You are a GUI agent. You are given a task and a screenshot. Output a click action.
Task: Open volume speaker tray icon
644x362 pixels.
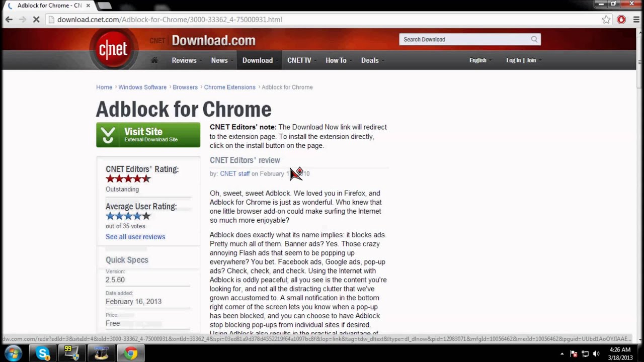596,353
